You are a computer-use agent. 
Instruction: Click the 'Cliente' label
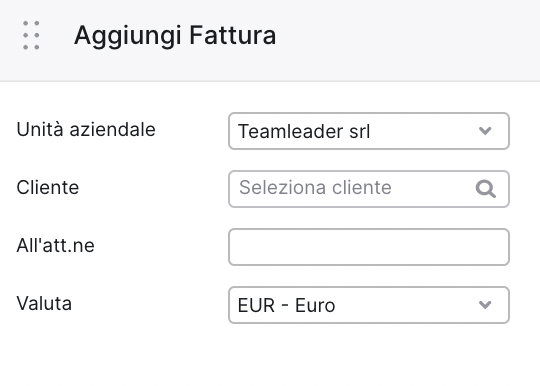(x=48, y=188)
